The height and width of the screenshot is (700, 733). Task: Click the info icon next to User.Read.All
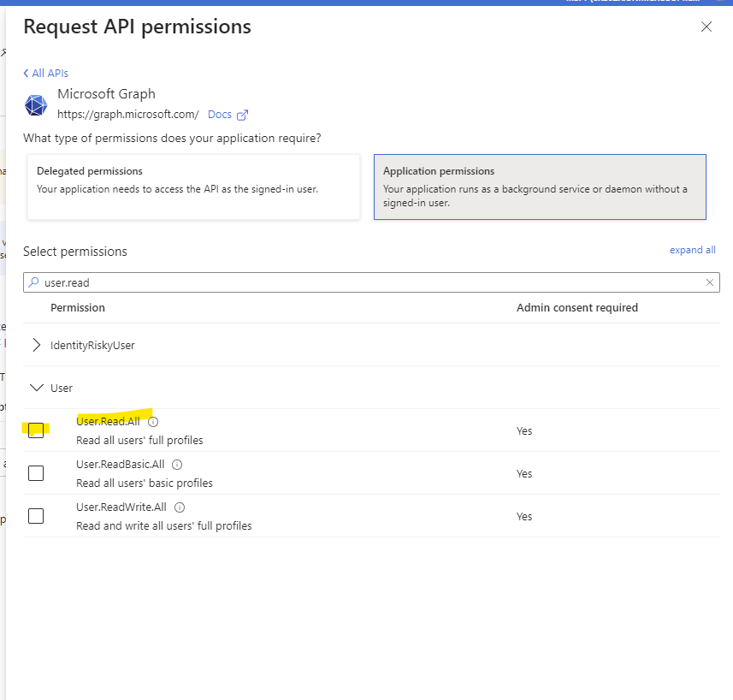click(x=153, y=422)
